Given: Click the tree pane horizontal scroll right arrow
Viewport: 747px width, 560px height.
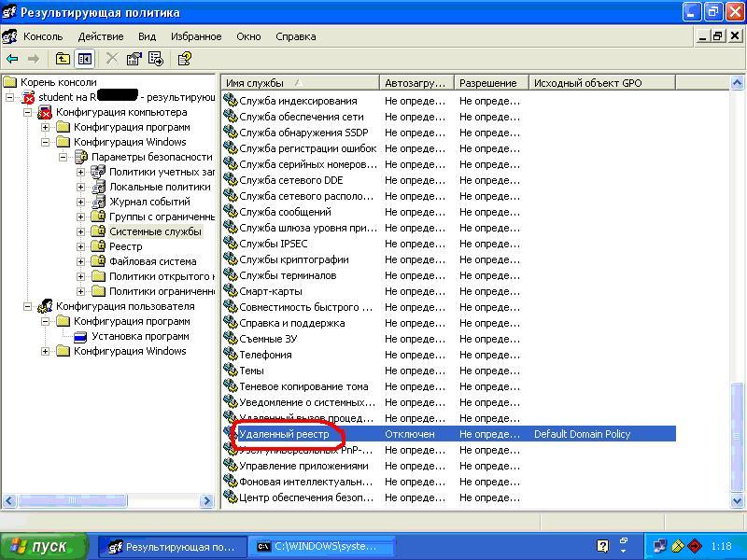Looking at the screenshot, I should [206, 500].
